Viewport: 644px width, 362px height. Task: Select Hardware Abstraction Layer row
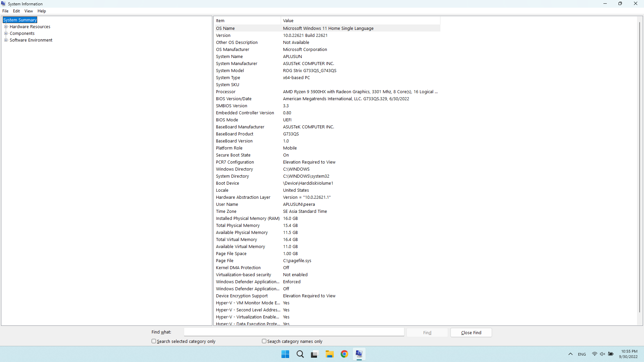point(327,197)
